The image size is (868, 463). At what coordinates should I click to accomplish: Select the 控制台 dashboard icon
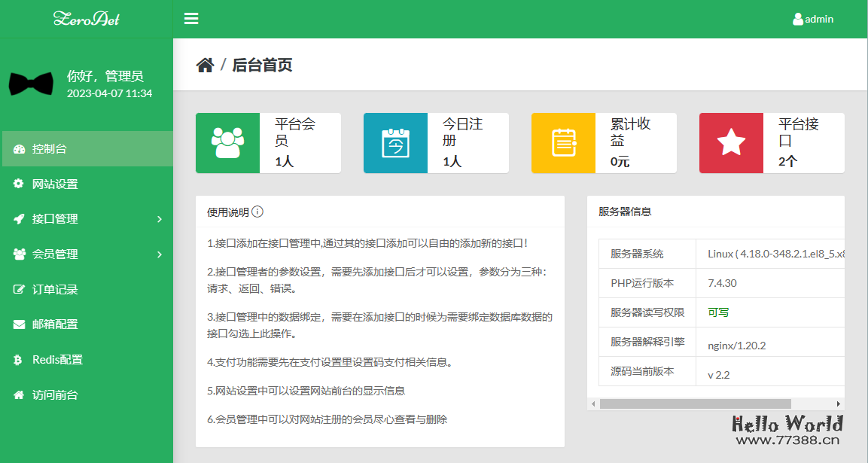pyautogui.click(x=18, y=148)
